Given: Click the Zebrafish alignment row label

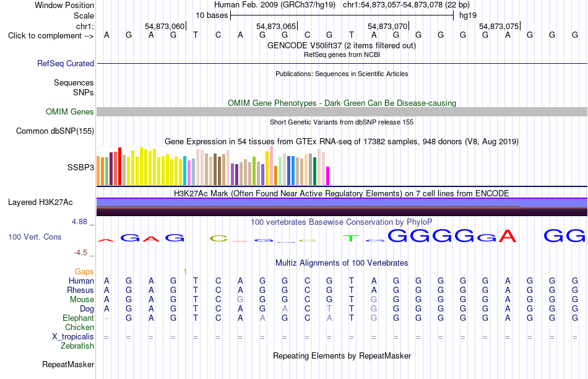Looking at the screenshot, I should (77, 346).
